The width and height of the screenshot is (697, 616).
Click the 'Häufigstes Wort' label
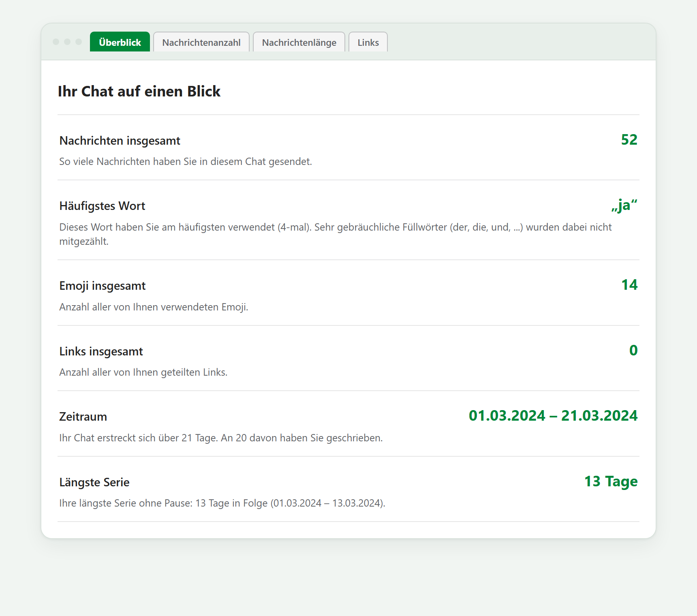pyautogui.click(x=102, y=206)
